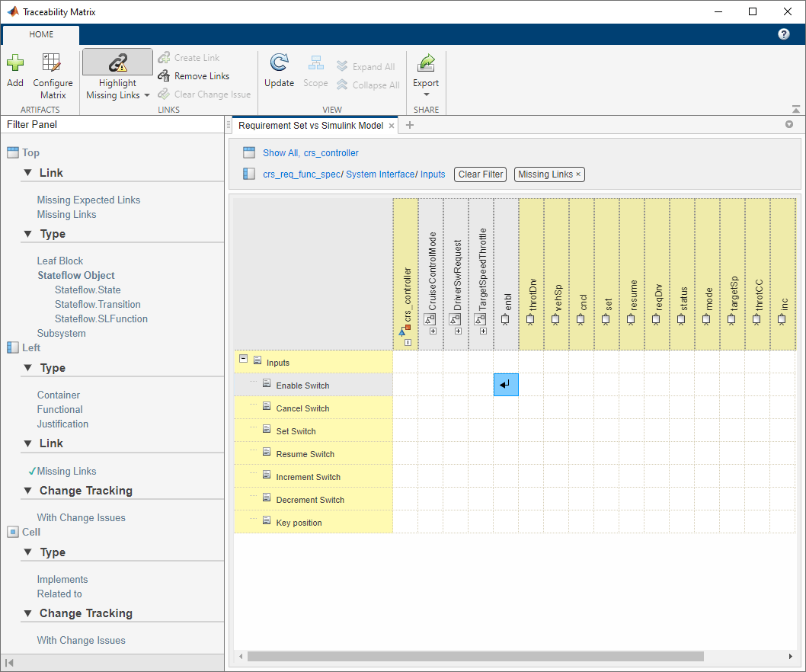Expand the CruiseControlMode column

(433, 331)
